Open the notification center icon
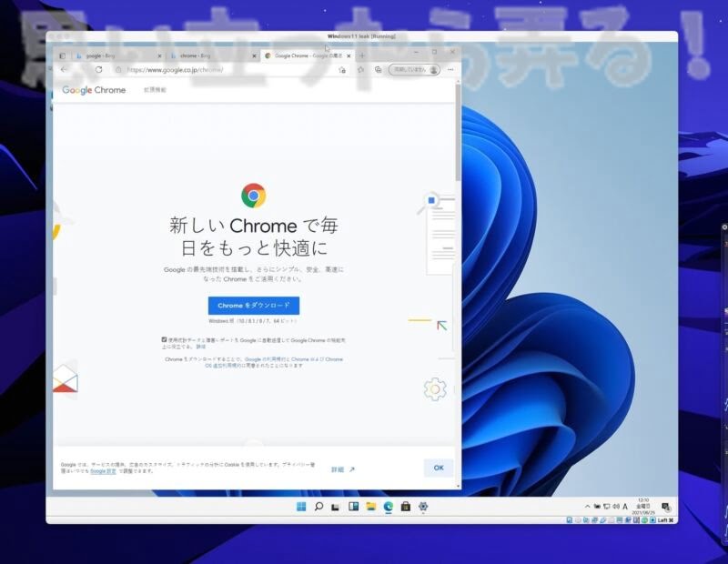The width and height of the screenshot is (728, 564). (x=665, y=507)
